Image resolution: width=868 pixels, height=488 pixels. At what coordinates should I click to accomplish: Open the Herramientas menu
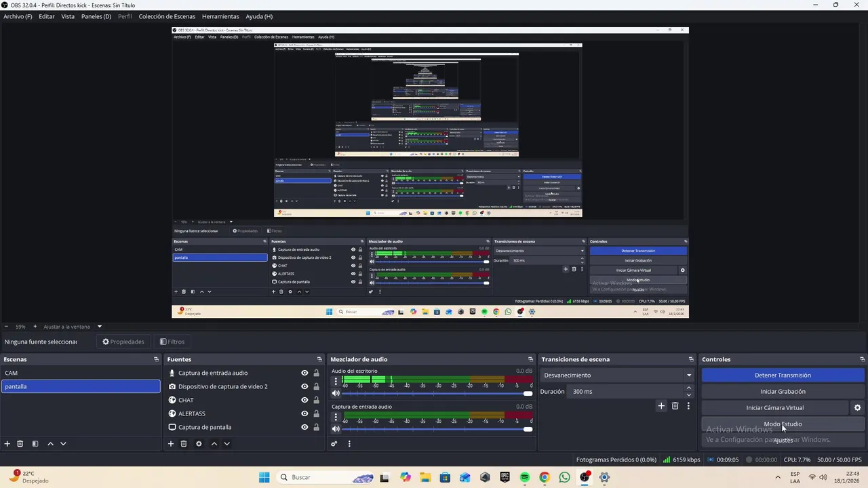220,16
